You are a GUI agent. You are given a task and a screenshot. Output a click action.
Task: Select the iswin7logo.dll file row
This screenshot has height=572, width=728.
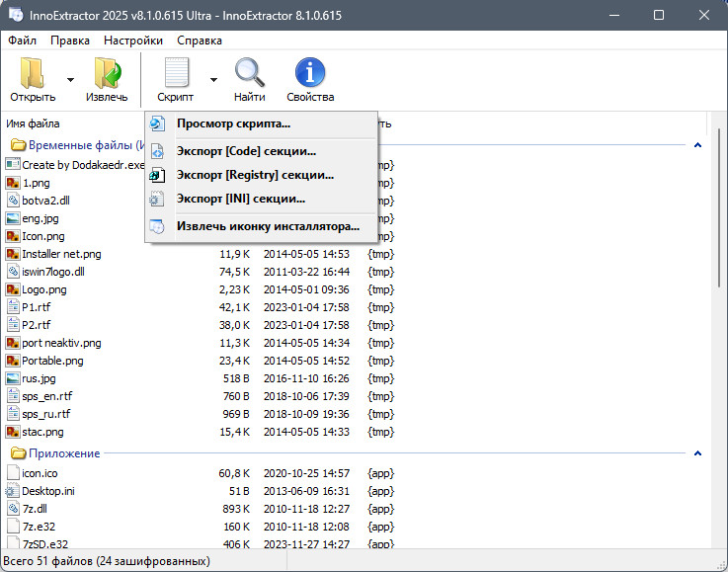click(x=200, y=272)
